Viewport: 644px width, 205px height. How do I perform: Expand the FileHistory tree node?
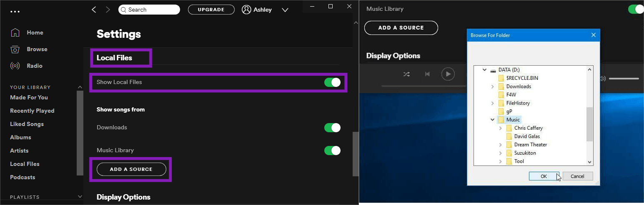[x=492, y=103]
